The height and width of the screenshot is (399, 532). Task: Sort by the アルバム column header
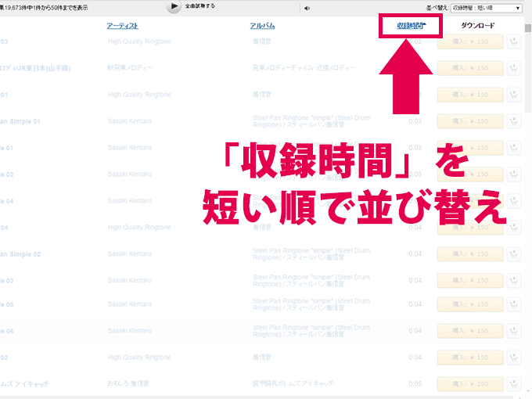point(262,26)
